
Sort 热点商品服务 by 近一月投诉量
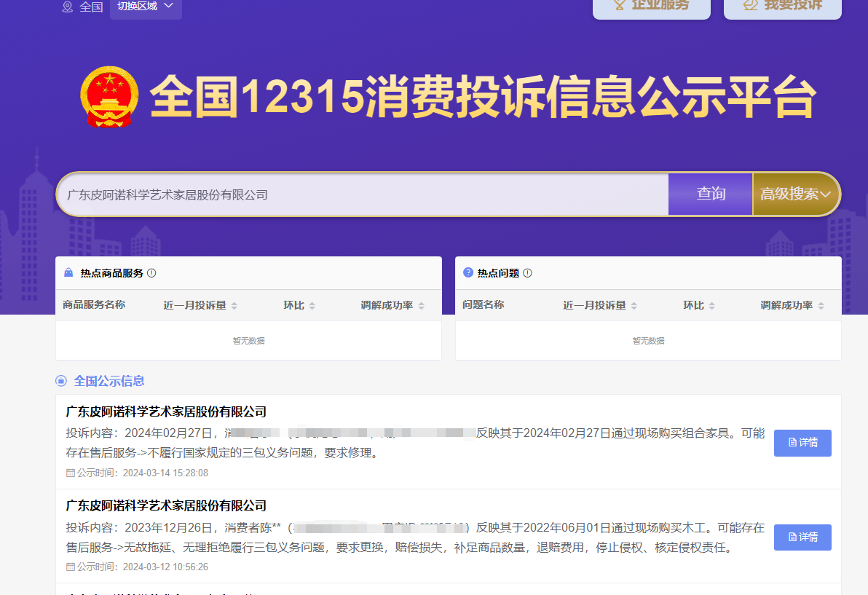(234, 306)
